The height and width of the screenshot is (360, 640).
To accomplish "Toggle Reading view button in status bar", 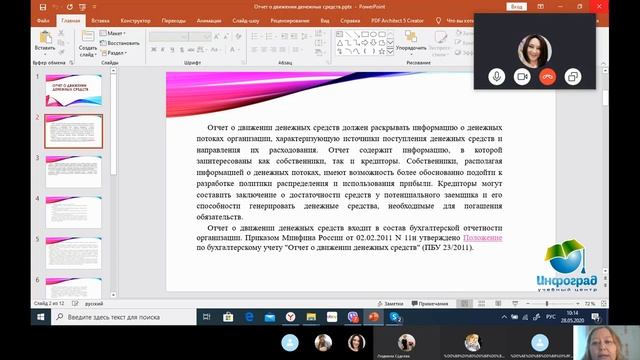I will tap(498, 304).
